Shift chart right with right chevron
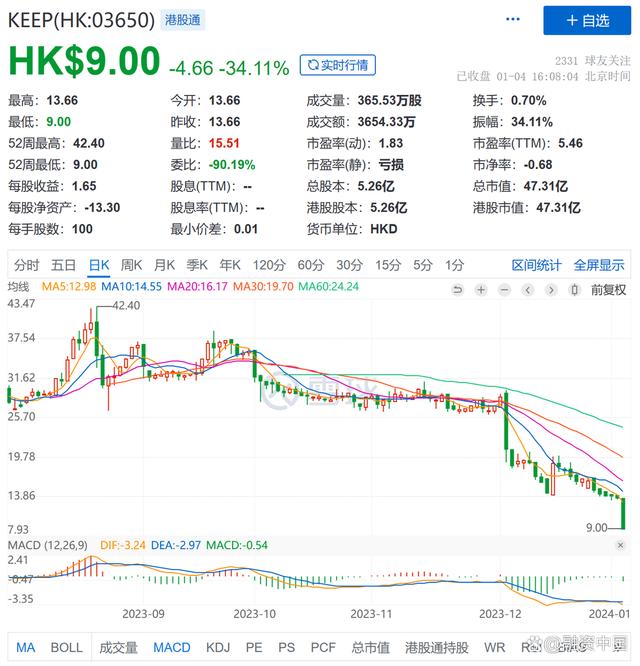 click(x=551, y=290)
